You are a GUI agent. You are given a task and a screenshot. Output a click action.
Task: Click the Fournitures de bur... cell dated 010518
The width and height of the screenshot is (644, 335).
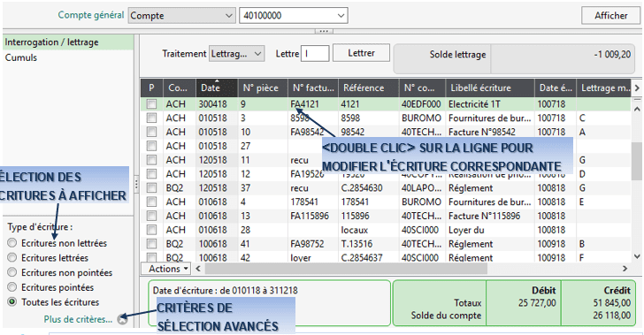(489, 118)
